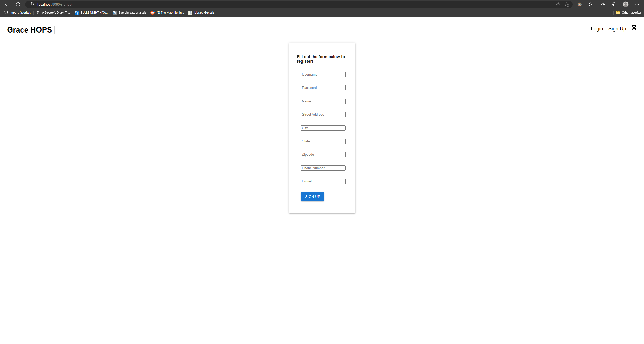Open the Settings and more ellipsis menu
Viewport: 644px width, 344px height.
pyautogui.click(x=637, y=4)
